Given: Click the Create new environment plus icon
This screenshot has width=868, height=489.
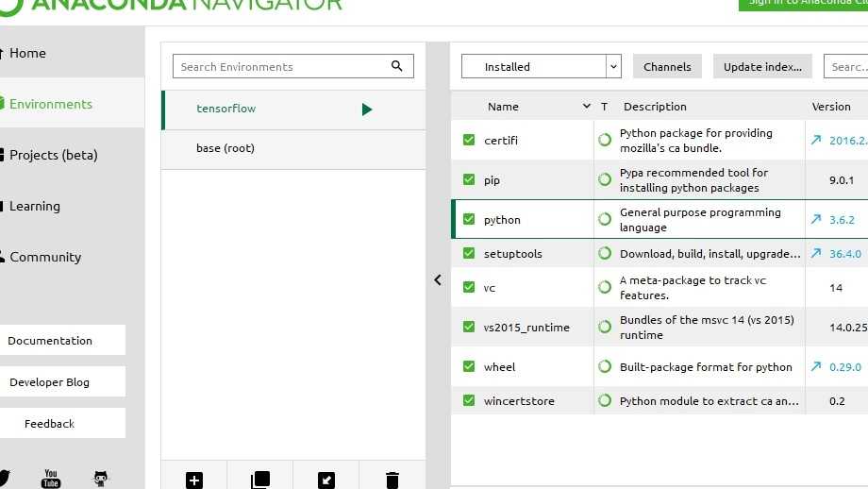Looking at the screenshot, I should coord(194,480).
